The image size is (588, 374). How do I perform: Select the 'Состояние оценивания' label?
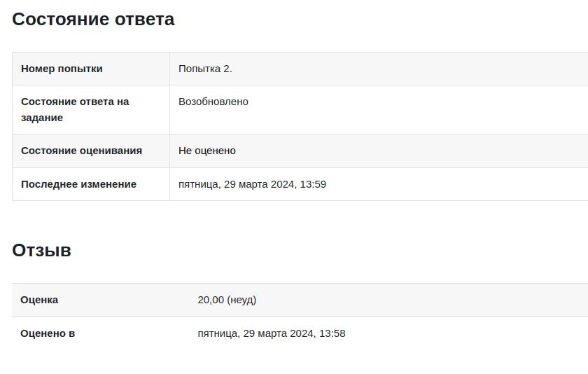coord(81,151)
